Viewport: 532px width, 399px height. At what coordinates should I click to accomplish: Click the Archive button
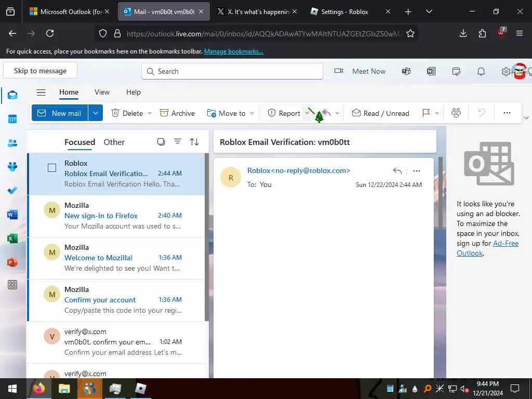(x=177, y=113)
